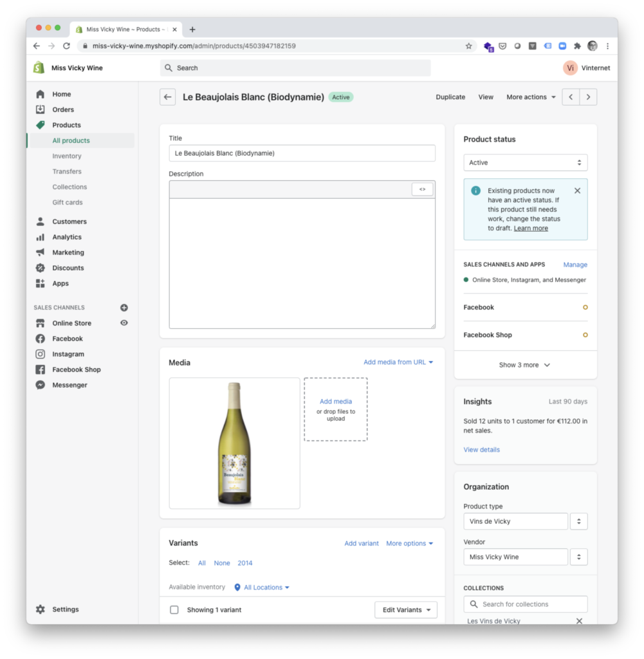Viewport: 644px width, 659px height.
Task: Click the Customers person icon
Action: pos(41,221)
